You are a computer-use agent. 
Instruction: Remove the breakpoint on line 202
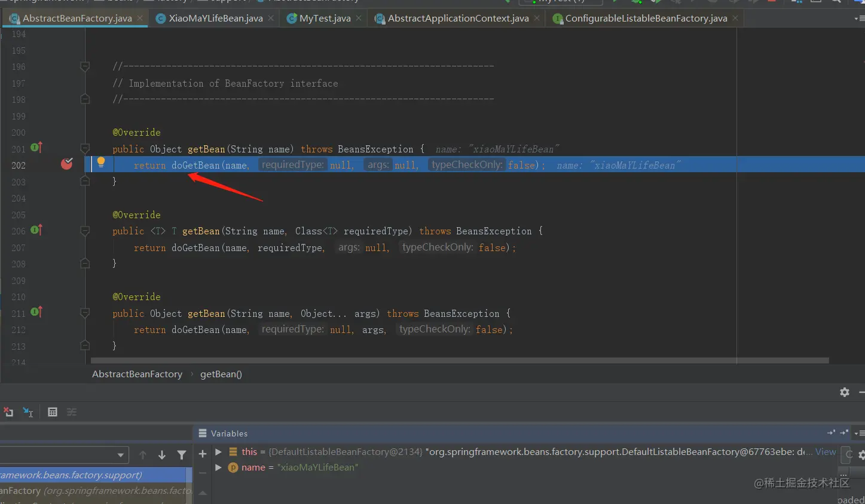tap(67, 163)
